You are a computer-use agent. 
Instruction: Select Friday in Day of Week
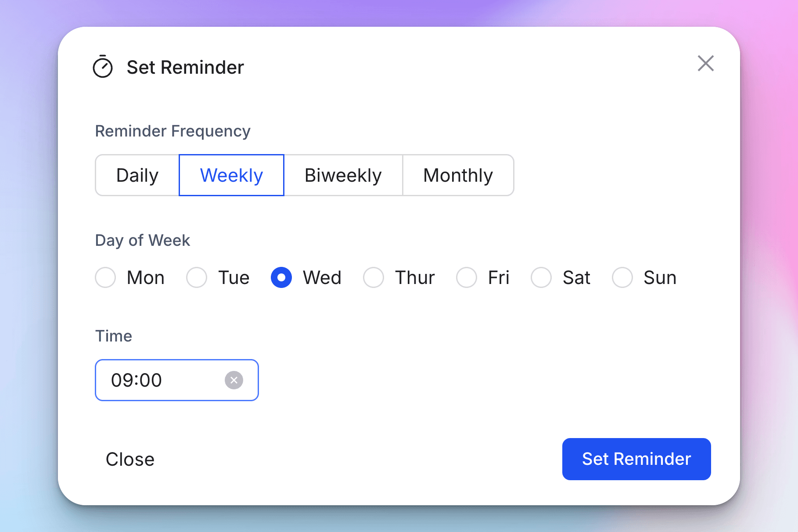point(467,277)
